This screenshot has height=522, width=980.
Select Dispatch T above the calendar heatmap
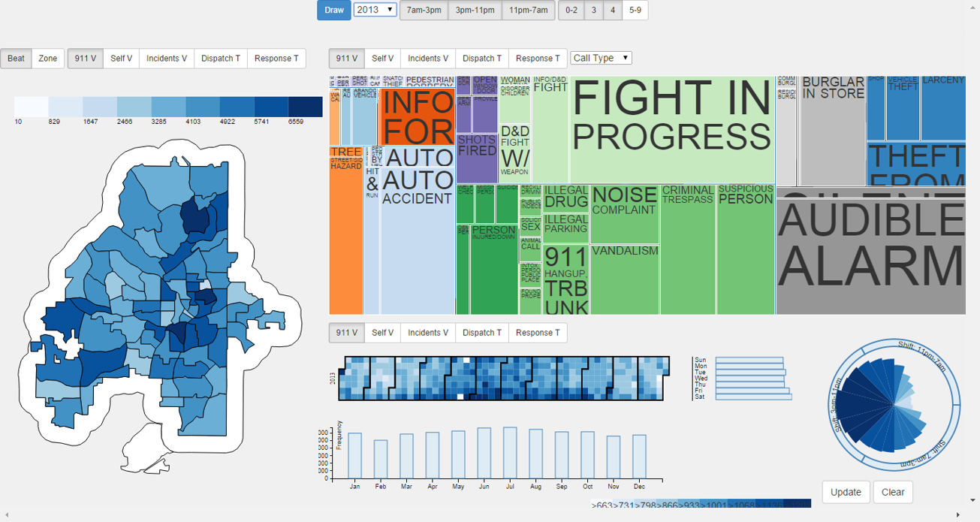[x=481, y=333]
